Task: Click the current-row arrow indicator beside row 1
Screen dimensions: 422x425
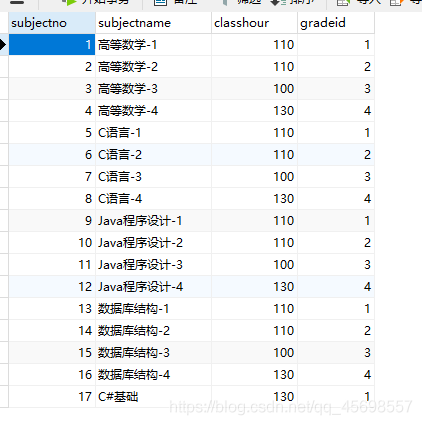Action: tap(3, 44)
